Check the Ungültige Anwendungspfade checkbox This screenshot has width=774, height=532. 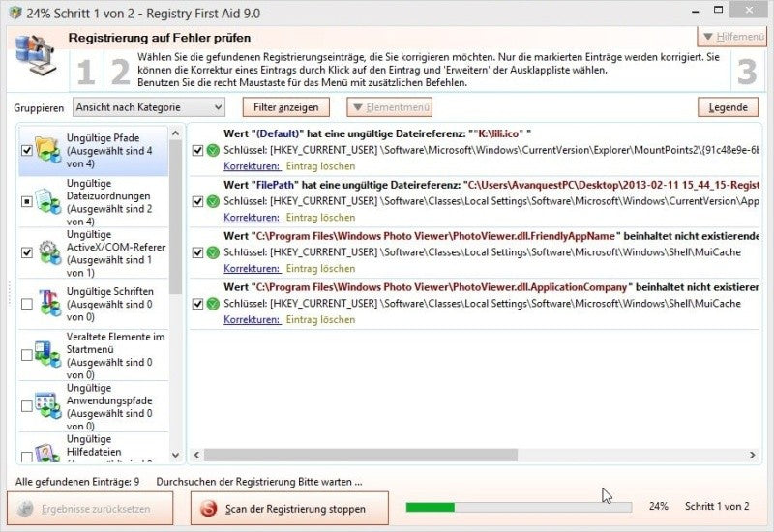click(27, 406)
